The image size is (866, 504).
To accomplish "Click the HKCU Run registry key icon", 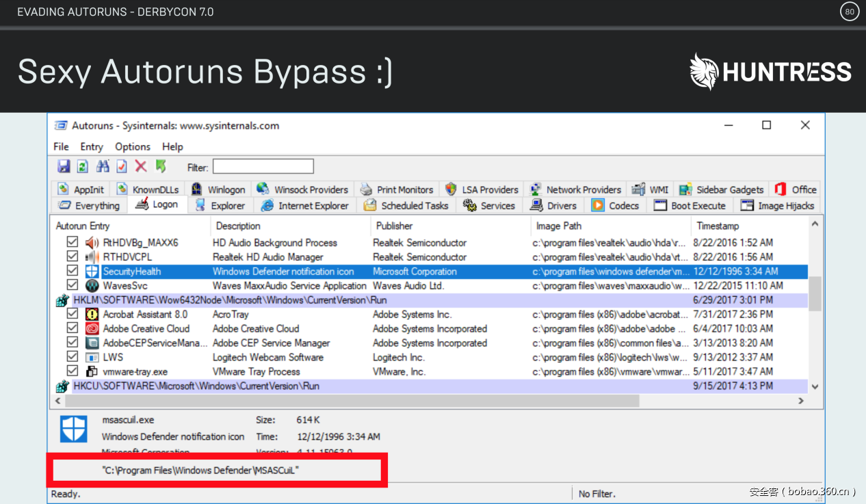I will tap(62, 386).
